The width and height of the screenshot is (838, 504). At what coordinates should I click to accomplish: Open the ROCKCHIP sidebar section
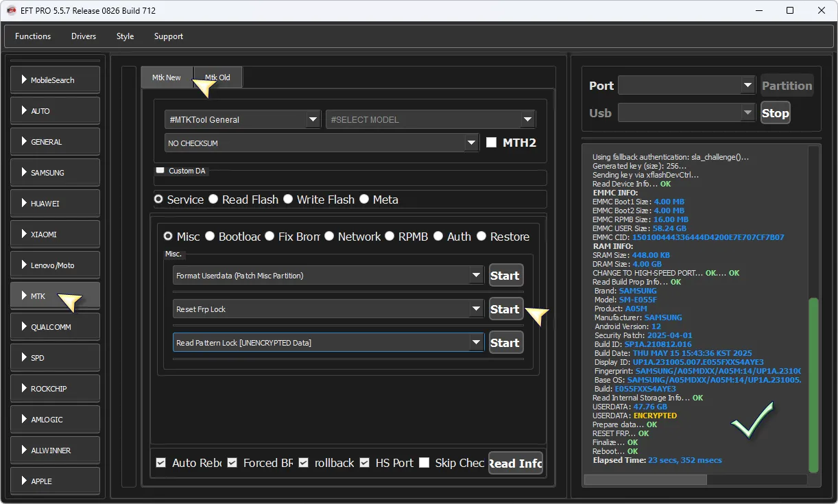tap(55, 389)
